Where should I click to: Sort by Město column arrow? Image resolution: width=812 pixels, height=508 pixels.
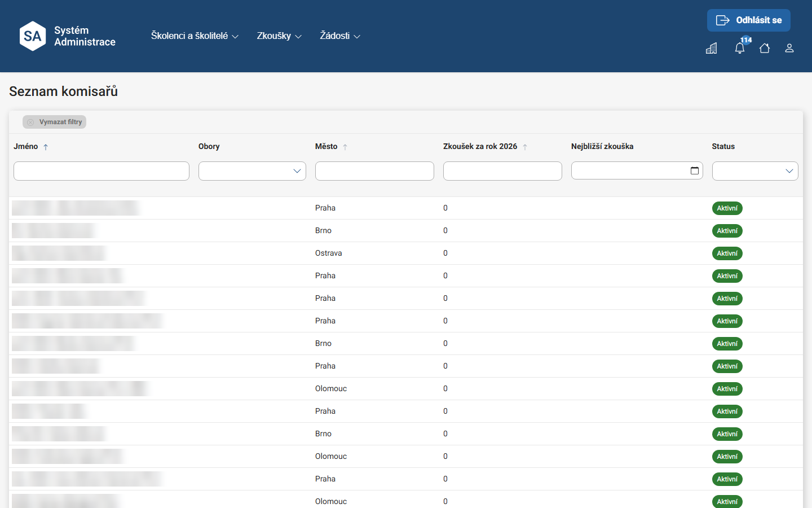345,147
